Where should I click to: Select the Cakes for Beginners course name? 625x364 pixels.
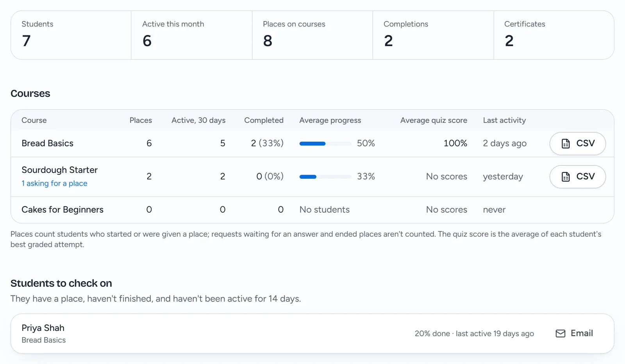[x=62, y=210]
